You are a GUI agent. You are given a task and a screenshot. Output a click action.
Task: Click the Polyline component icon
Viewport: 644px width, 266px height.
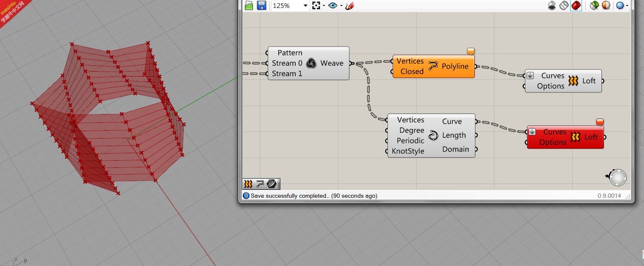(433, 66)
